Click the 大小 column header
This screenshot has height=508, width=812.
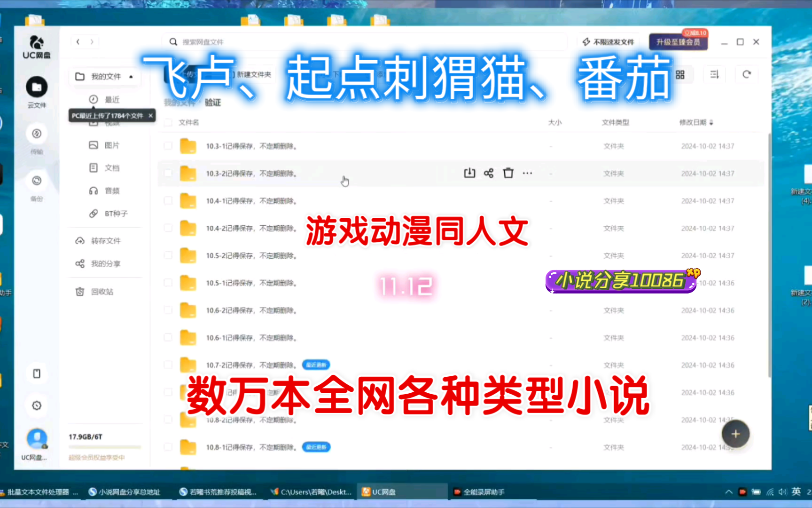[x=555, y=122]
